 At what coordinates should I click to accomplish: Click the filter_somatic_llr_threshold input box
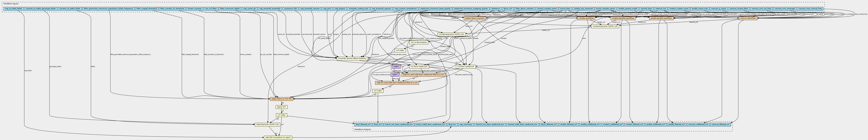[172, 8]
